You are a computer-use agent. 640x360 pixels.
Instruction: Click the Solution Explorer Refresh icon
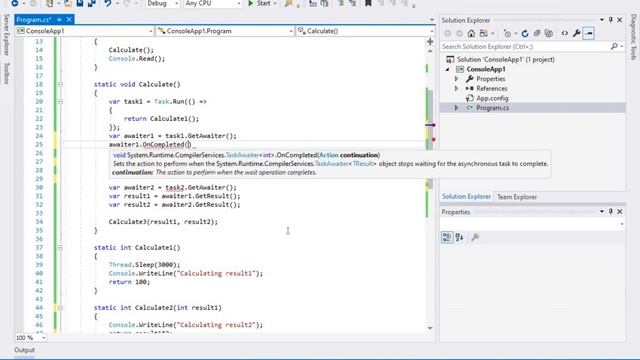pos(525,33)
